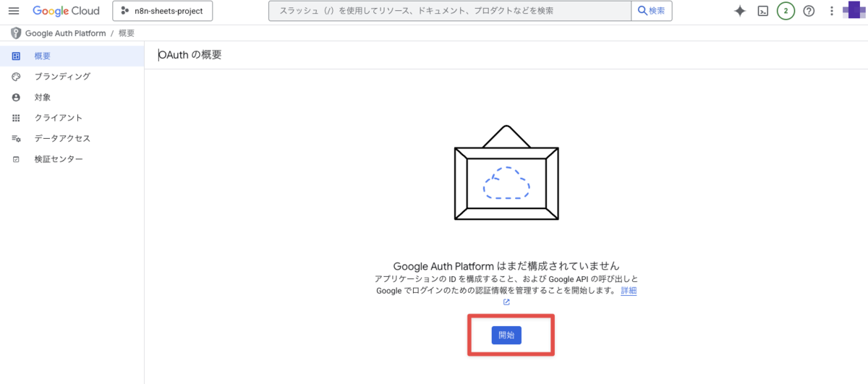Open 検証センター in the sidebar
This screenshot has width=868, height=384.
tap(72, 159)
